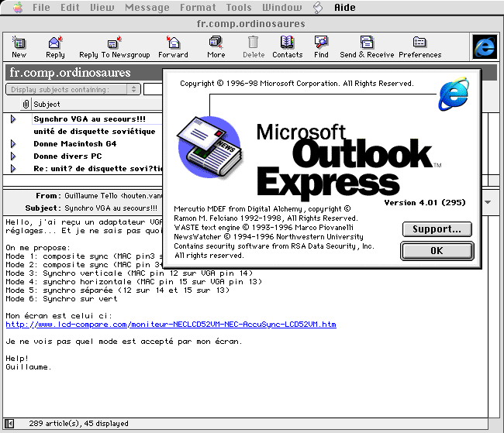Click the Apple menu icon
The width and height of the screenshot is (504, 433).
[x=18, y=8]
